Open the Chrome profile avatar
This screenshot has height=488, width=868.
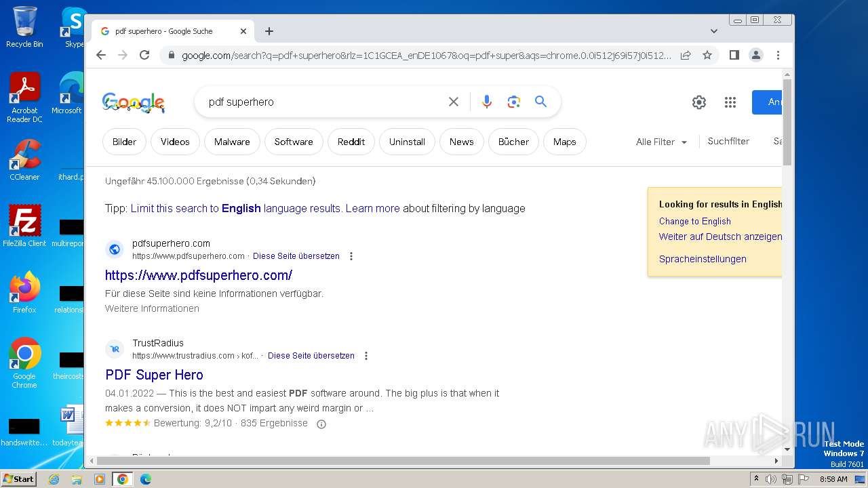pyautogui.click(x=756, y=55)
